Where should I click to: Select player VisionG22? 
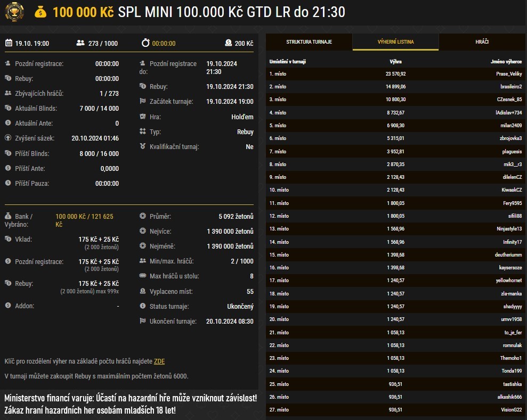click(511, 409)
